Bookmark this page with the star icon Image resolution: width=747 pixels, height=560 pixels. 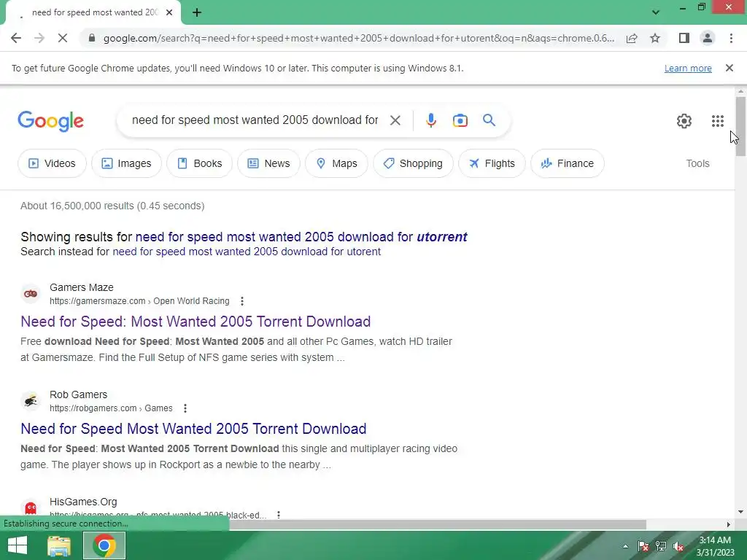pos(655,38)
